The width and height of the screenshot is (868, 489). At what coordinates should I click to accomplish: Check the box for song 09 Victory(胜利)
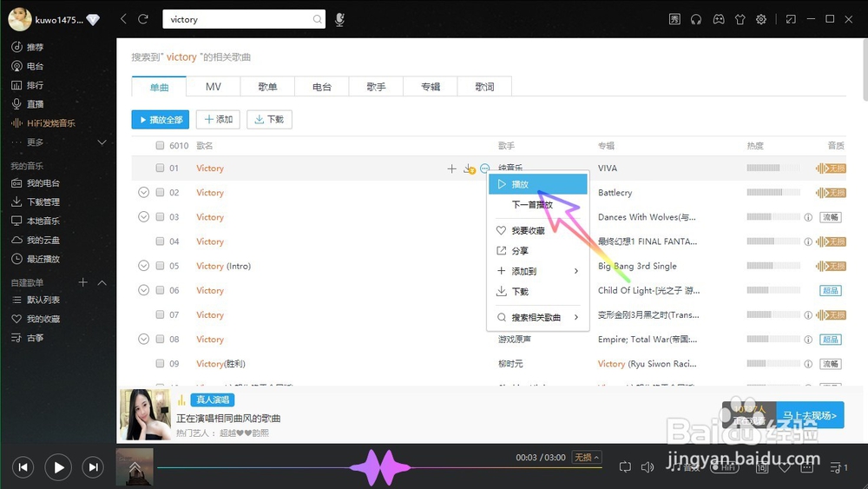point(160,363)
